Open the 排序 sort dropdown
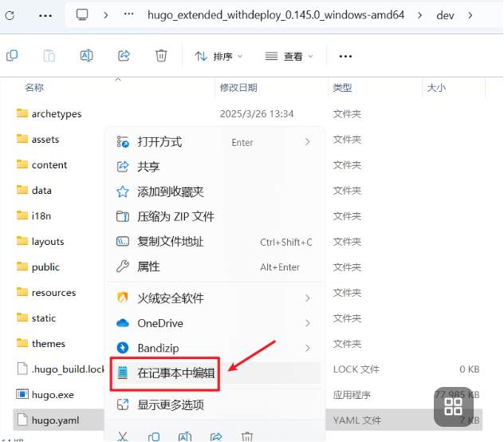This screenshot has height=442, width=504. pyautogui.click(x=219, y=57)
